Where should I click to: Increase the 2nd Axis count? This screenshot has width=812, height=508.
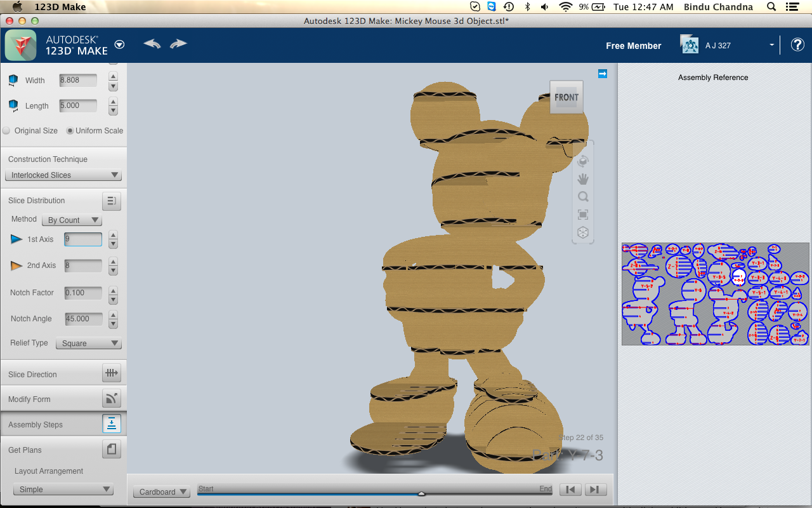113,262
